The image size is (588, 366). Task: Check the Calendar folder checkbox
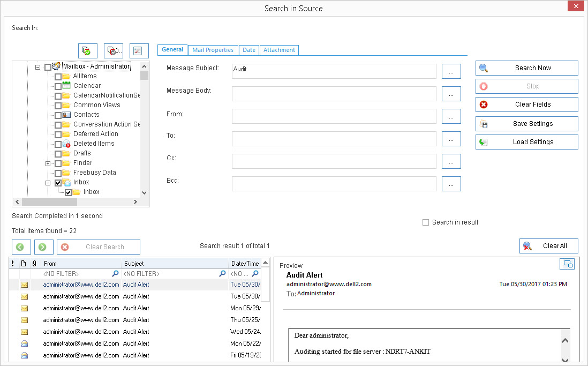(58, 86)
